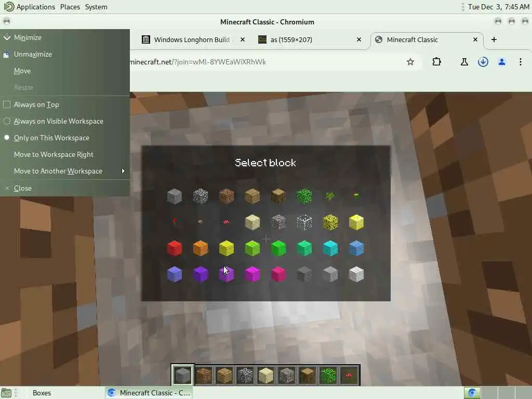Screen dimensions: 532x399
Task: Choose the cyan wool block
Action: [330, 248]
